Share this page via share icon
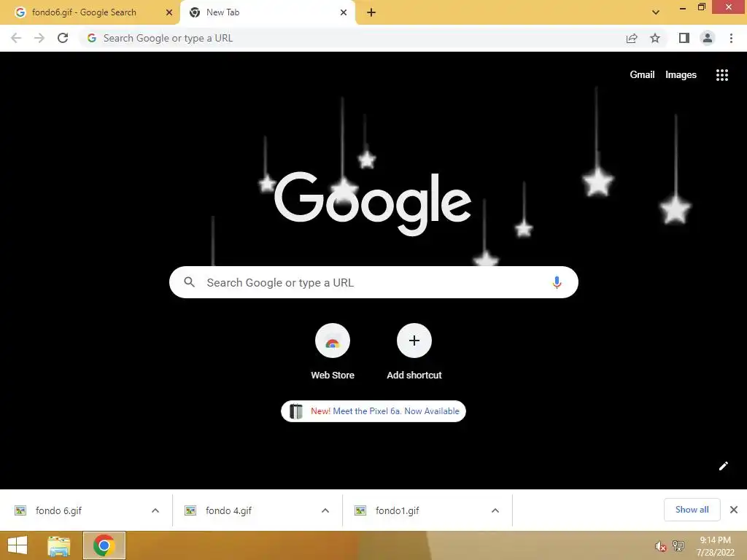The image size is (747, 560). [632, 38]
